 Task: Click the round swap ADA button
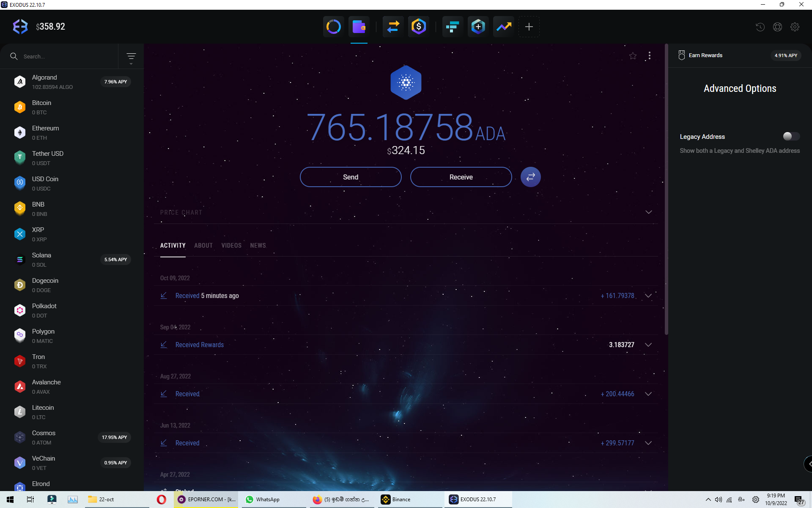(x=530, y=177)
